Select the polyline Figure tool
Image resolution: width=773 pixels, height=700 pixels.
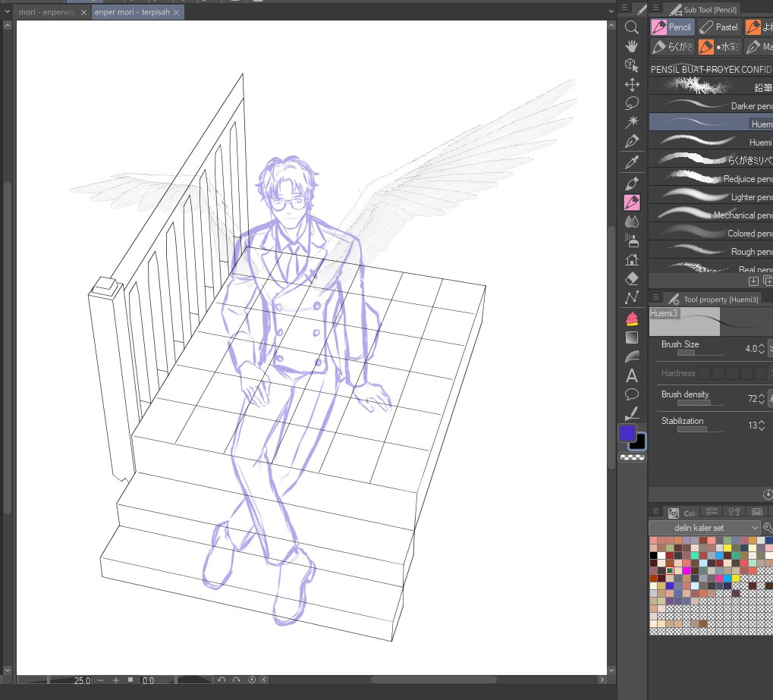pyautogui.click(x=631, y=297)
